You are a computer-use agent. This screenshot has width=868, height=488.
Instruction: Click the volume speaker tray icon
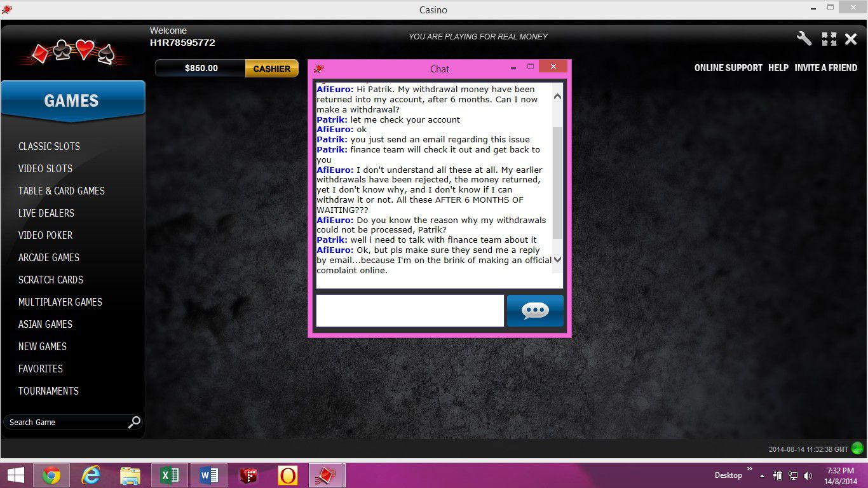[x=808, y=475]
